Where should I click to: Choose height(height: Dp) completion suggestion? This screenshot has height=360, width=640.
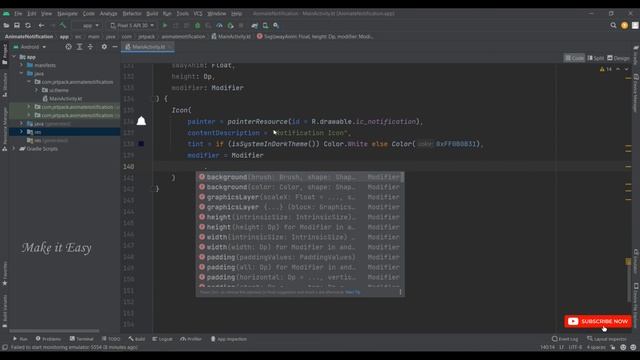pyautogui.click(x=300, y=227)
